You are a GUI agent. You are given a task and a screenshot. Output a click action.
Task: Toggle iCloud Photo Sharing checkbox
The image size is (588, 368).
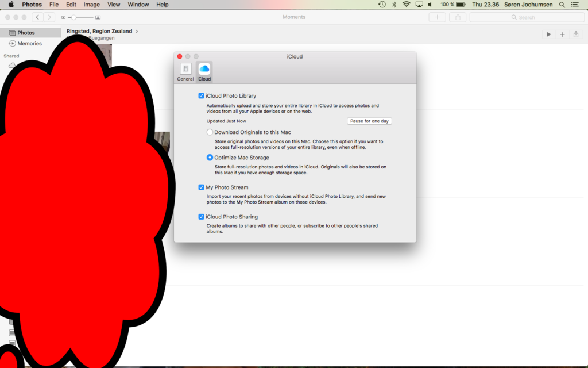point(201,217)
